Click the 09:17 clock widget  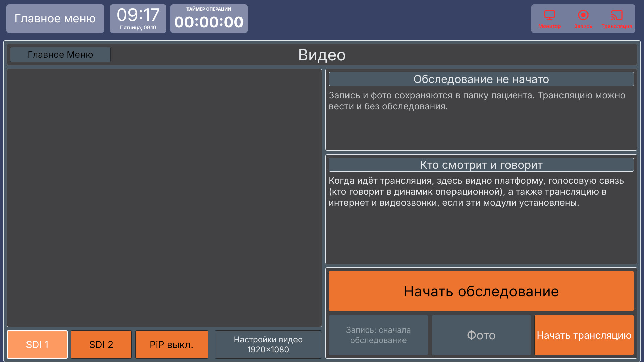point(138,18)
